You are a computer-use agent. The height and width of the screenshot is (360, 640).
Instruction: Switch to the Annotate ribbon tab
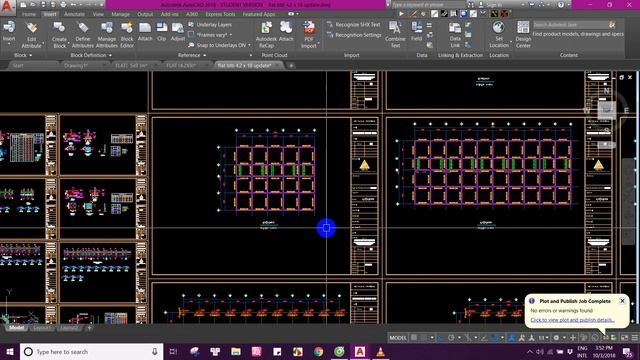75,14
